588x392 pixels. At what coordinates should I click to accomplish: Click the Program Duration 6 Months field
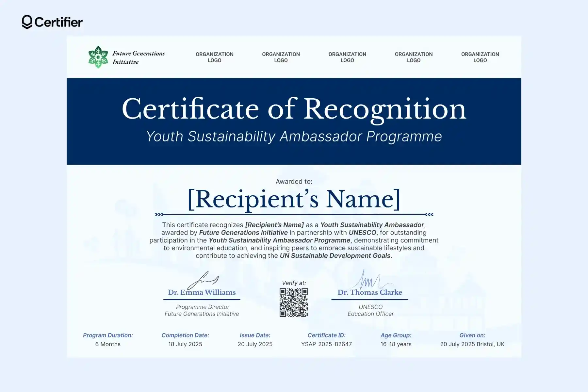coord(107,344)
